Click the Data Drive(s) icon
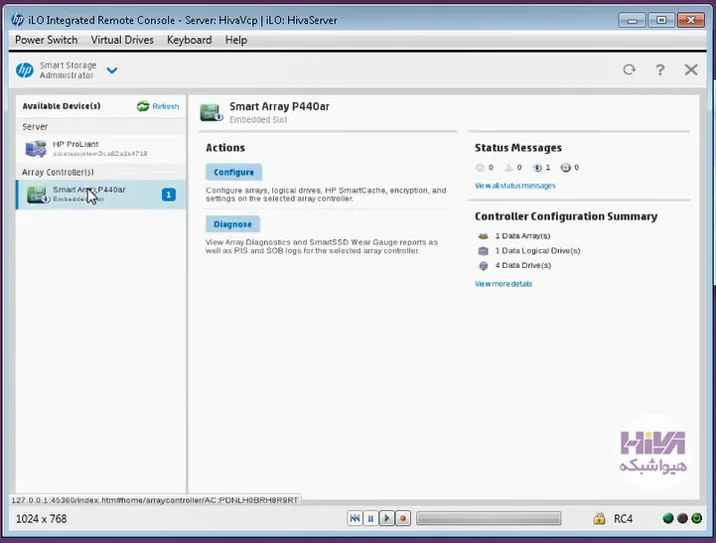 [483, 266]
